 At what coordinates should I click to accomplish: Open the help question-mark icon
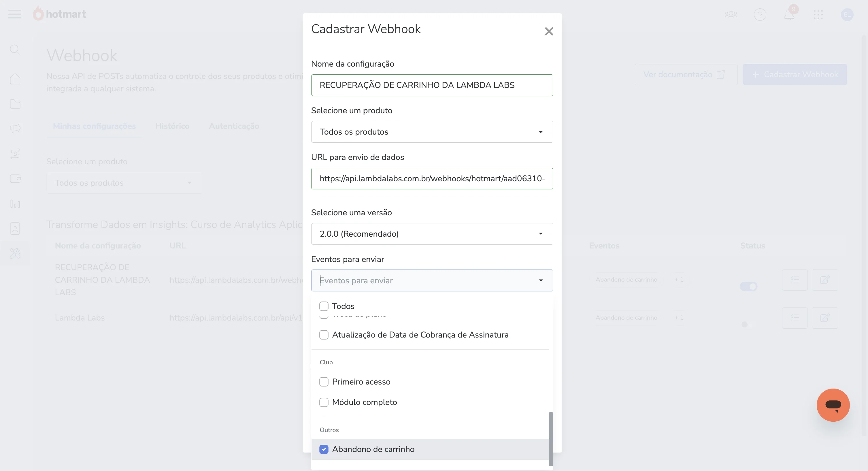(x=760, y=14)
